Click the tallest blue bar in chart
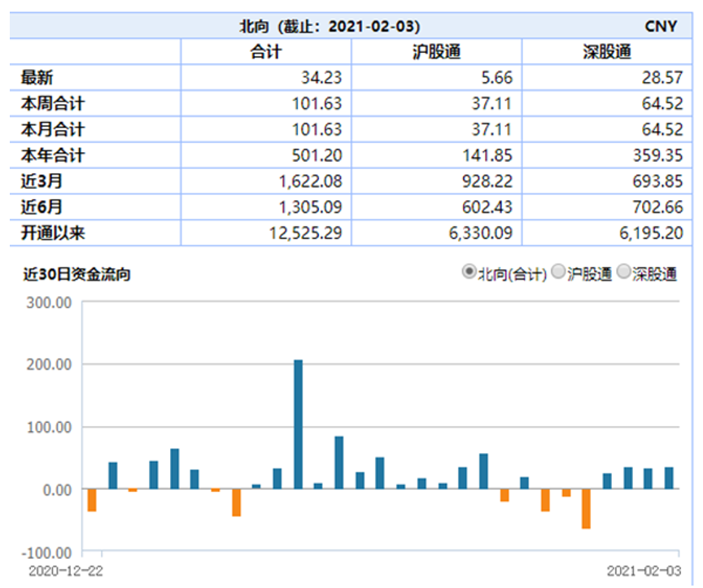Viewport: 703px width, 588px height. pyautogui.click(x=298, y=424)
